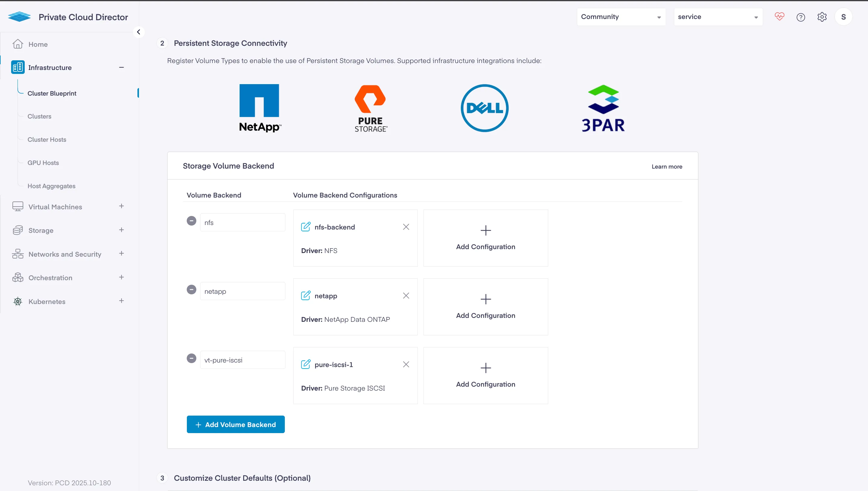The height and width of the screenshot is (491, 868).
Task: Click the netapp volume backend name field
Action: 243,291
